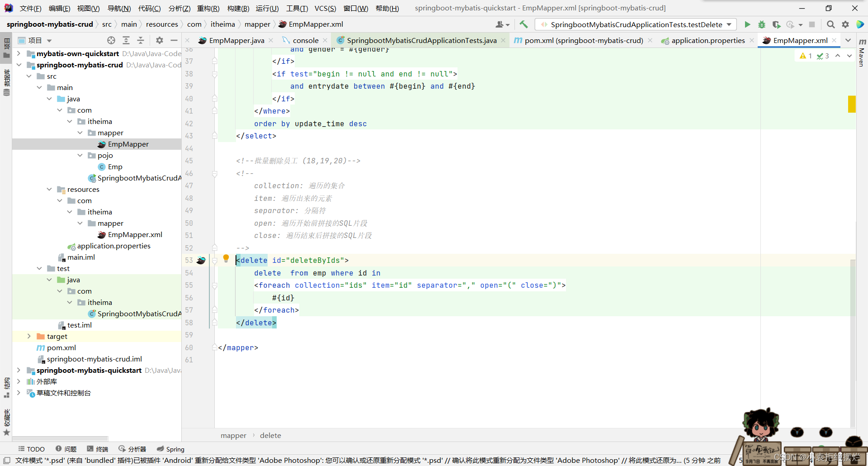Collapse all in project panel
This screenshot has width=868, height=466.
click(x=141, y=40)
